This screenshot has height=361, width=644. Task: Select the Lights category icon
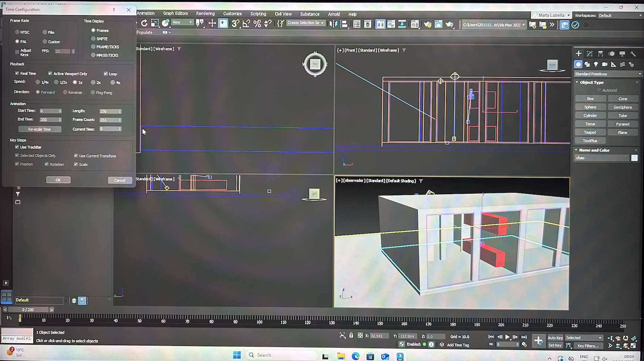(x=596, y=64)
